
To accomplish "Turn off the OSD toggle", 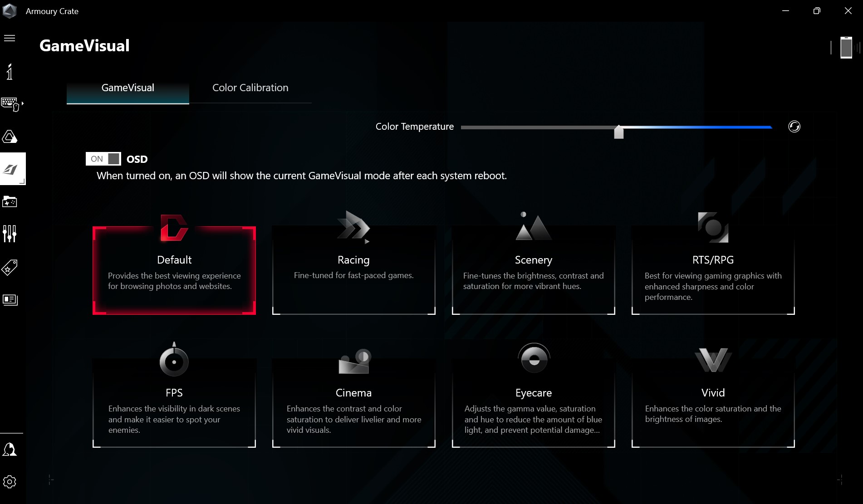I will [103, 158].
